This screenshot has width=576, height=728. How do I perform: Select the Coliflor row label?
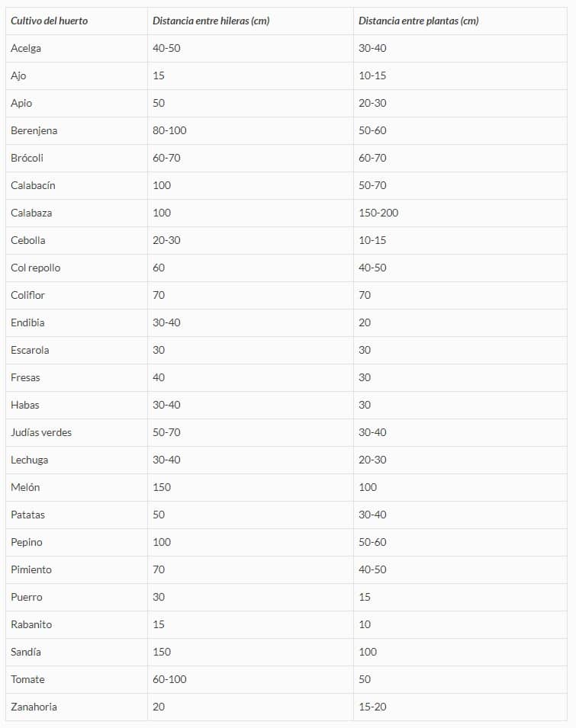(x=28, y=295)
